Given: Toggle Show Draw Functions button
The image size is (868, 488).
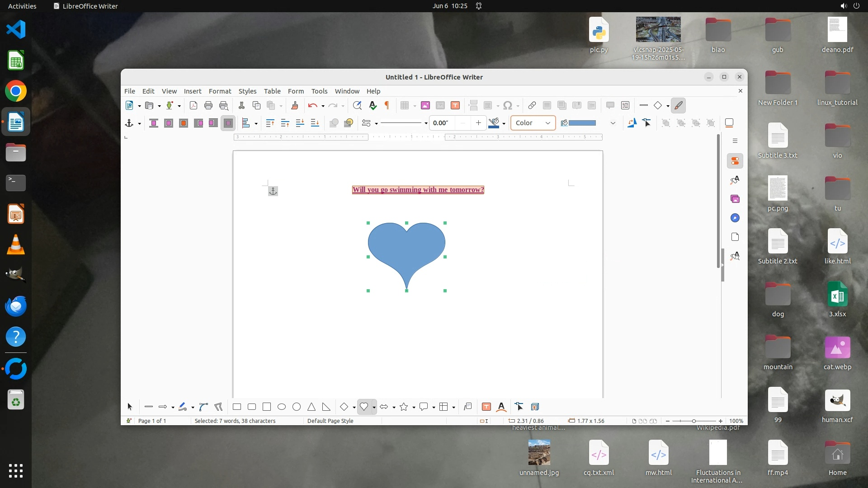Looking at the screenshot, I should click(x=678, y=105).
